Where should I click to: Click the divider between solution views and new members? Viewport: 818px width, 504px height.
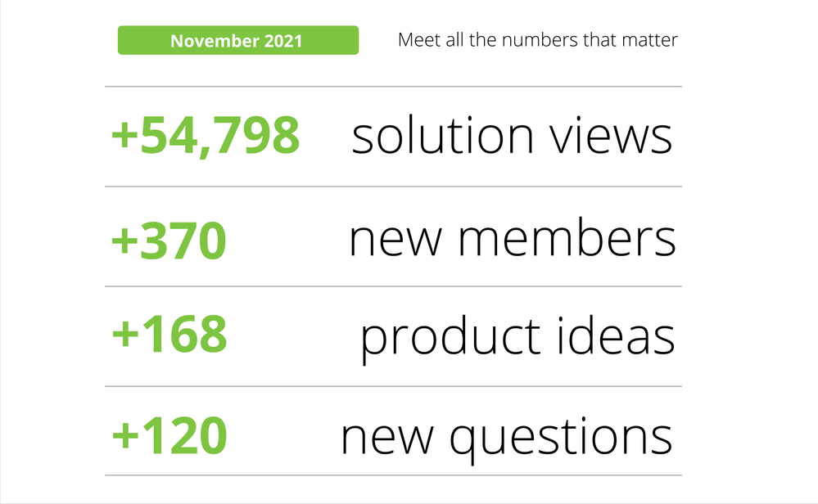393,186
